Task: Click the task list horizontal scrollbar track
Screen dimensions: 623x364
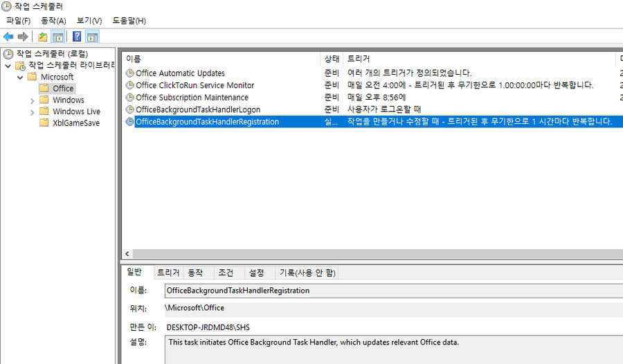Action: pos(377,253)
